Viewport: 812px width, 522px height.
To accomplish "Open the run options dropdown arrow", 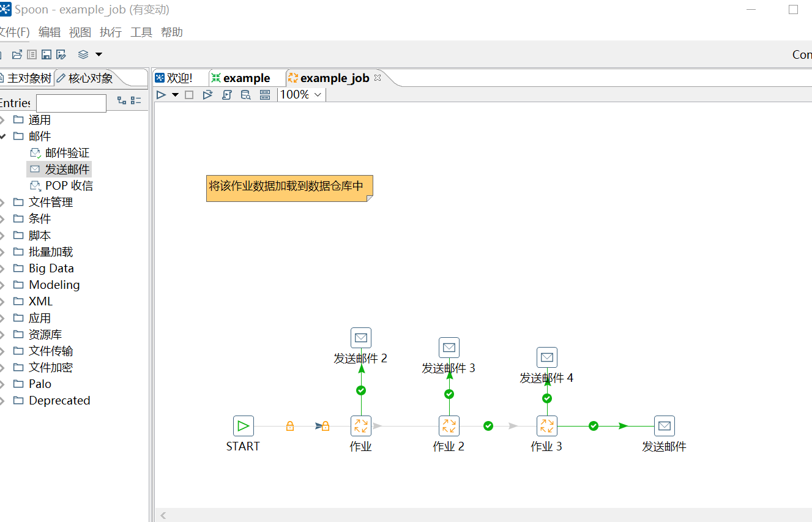I will point(175,95).
